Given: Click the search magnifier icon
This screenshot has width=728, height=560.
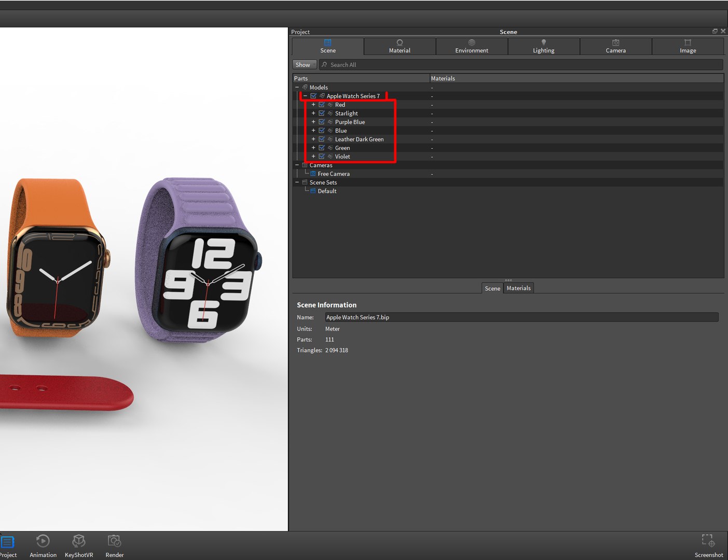Looking at the screenshot, I should coord(324,65).
